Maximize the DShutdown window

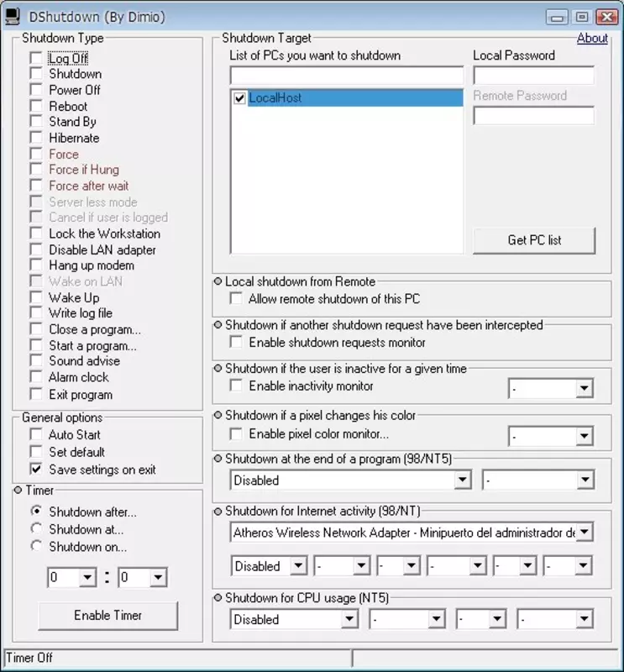pos(582,17)
